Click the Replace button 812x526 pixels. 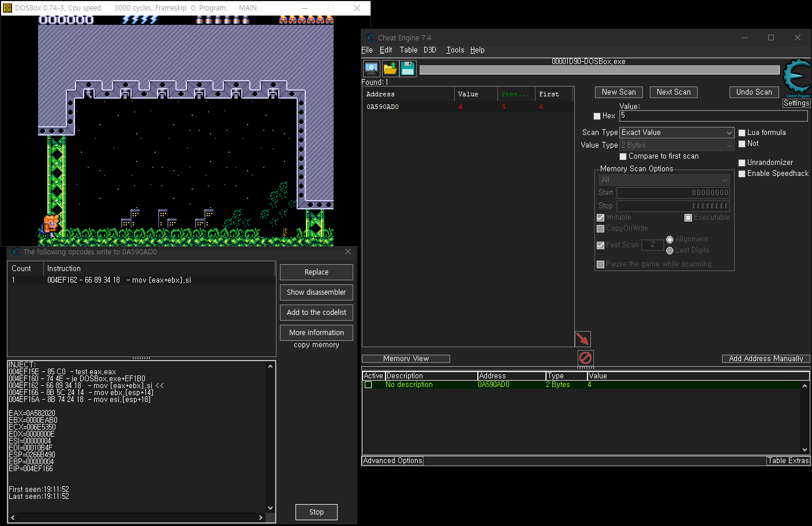click(x=316, y=272)
